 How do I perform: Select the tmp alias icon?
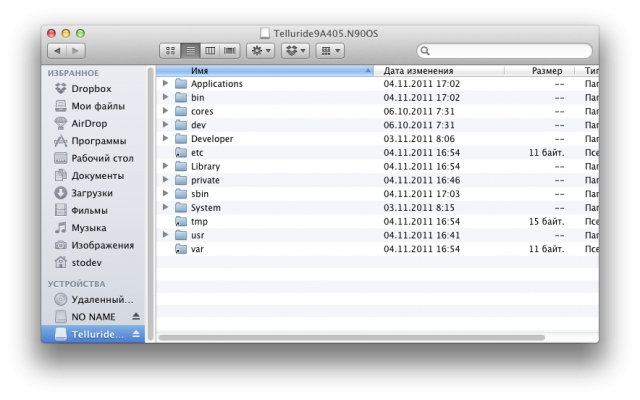[x=181, y=222]
